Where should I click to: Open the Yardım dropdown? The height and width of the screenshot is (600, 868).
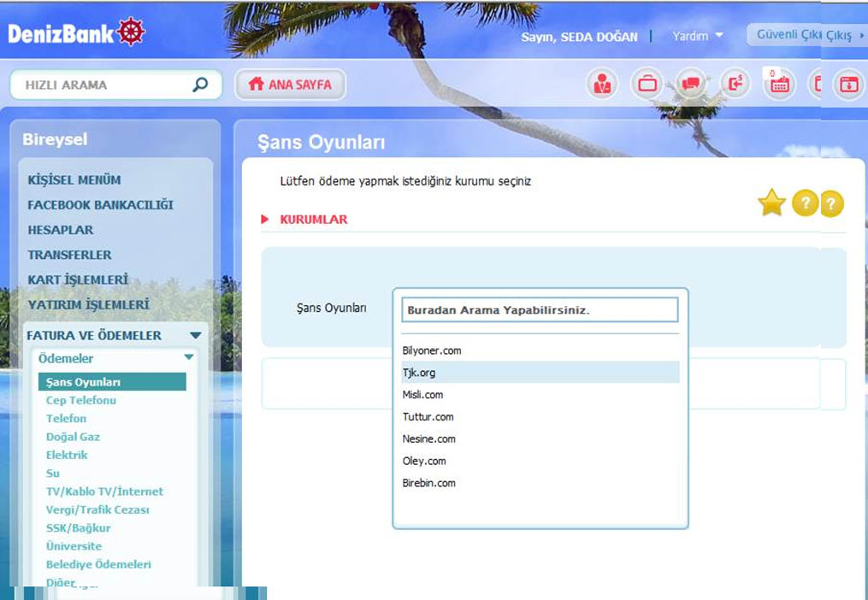click(698, 36)
